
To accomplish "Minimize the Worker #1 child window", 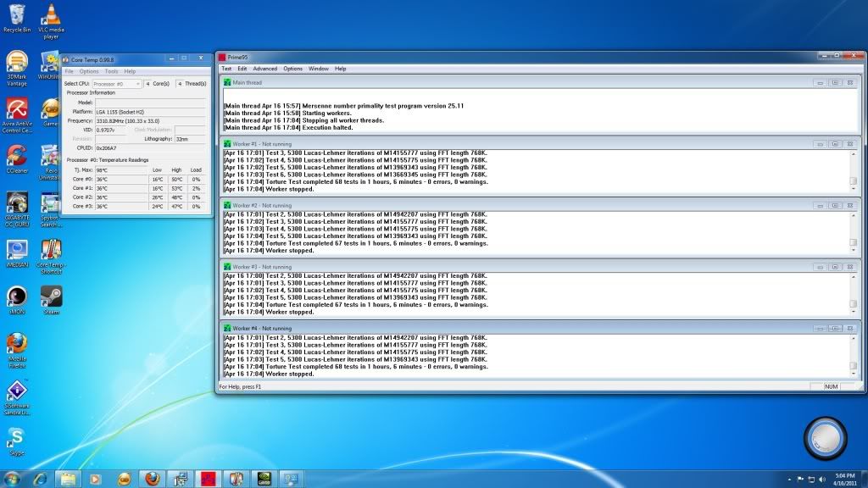I will pos(820,144).
